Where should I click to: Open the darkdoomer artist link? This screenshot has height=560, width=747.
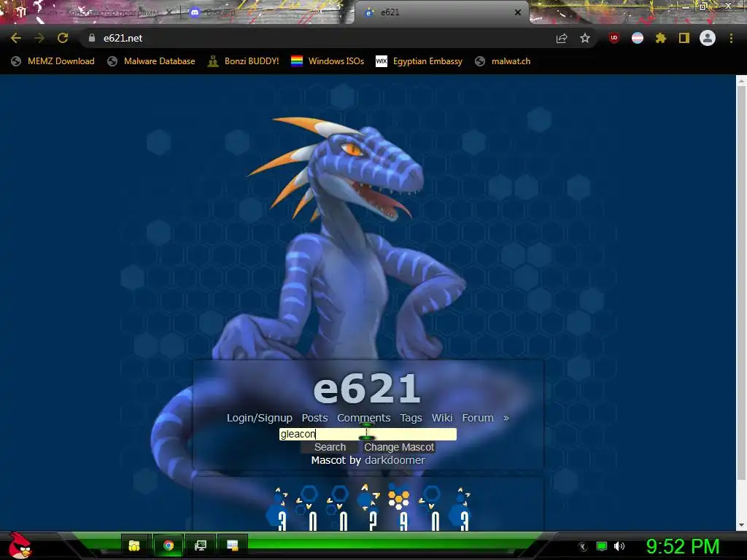tap(395, 460)
